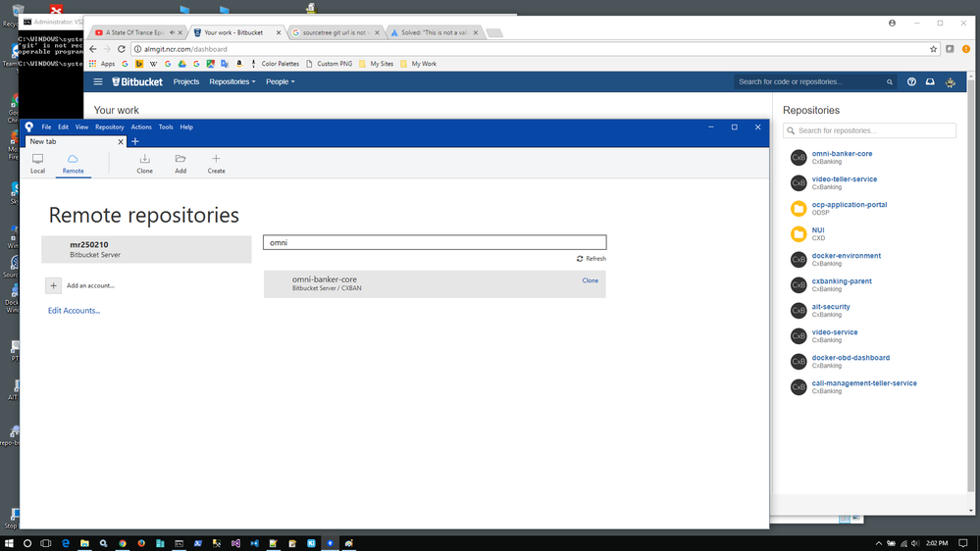980x551 pixels.
Task: Open the Bitbucket user avatar menu
Action: 950,81
